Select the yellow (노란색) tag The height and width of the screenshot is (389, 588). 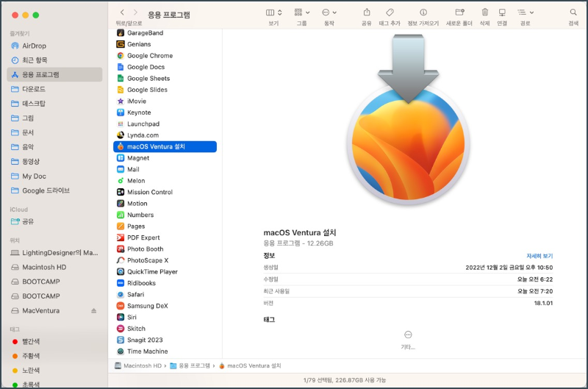coord(54,370)
